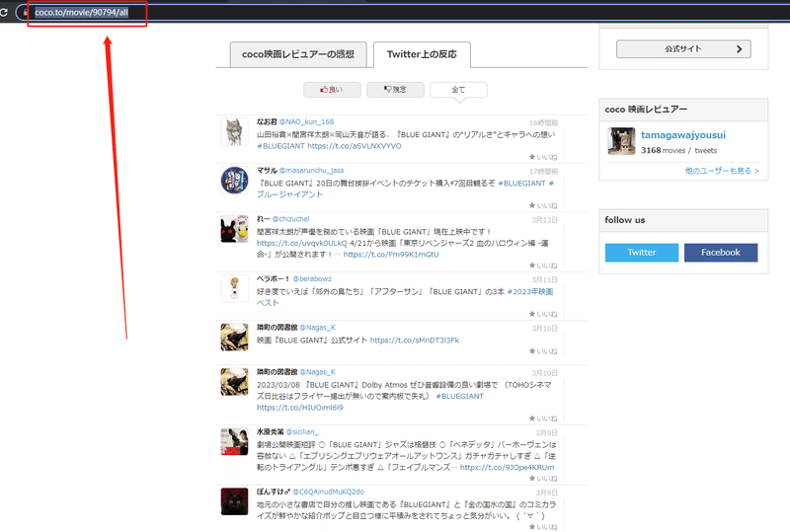The height and width of the screenshot is (532, 790).
Task: Click #BLUEGIANT hashtag in マサル tweet
Action: pos(522,184)
